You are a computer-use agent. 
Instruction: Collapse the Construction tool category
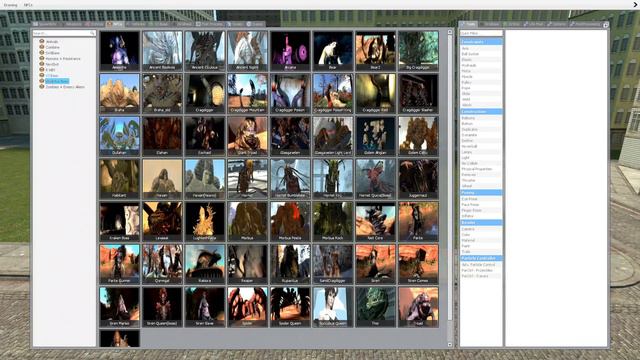click(481, 111)
